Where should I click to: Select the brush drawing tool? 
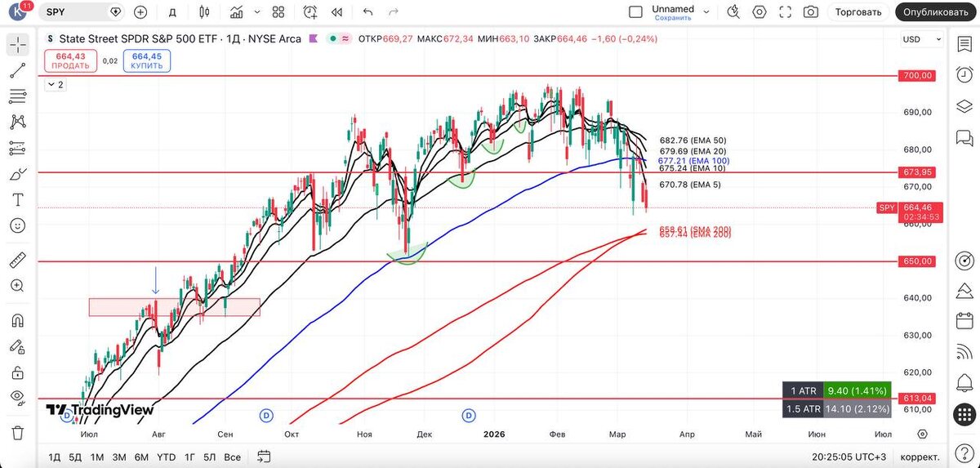tap(17, 174)
